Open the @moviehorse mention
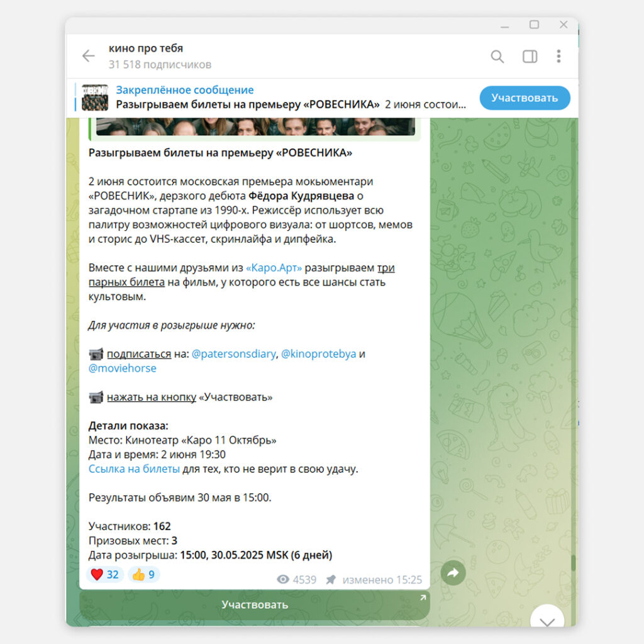The height and width of the screenshot is (644, 644). tap(123, 368)
